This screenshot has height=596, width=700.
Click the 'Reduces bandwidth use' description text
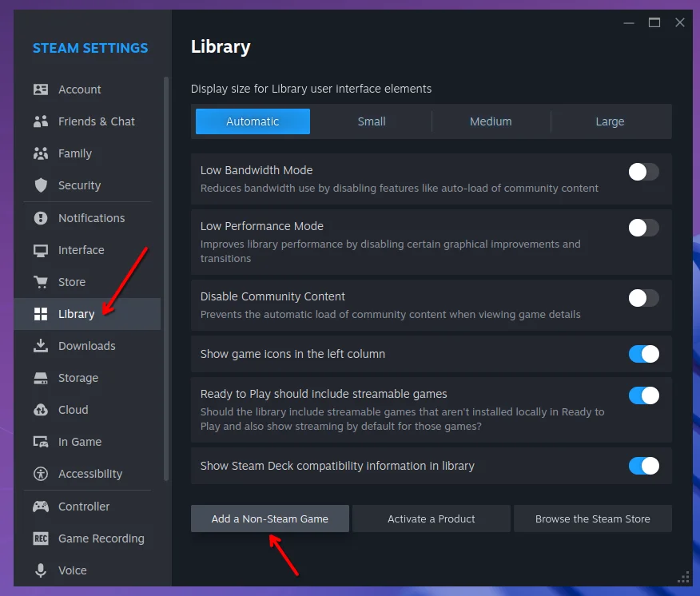[x=399, y=189]
